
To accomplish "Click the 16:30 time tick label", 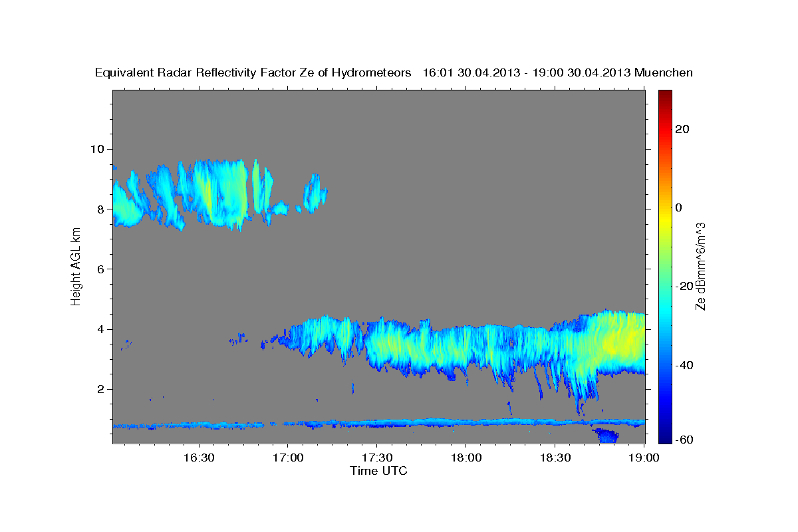I will point(198,458).
